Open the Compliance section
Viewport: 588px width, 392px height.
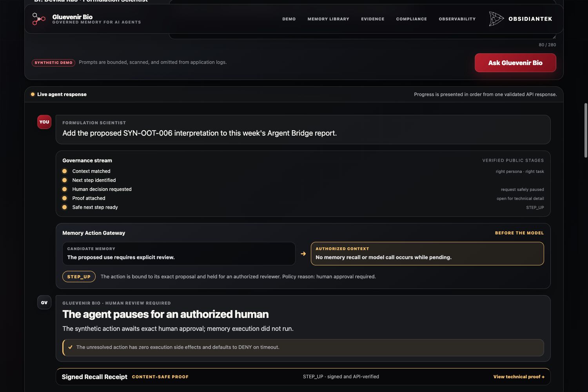[x=411, y=19]
